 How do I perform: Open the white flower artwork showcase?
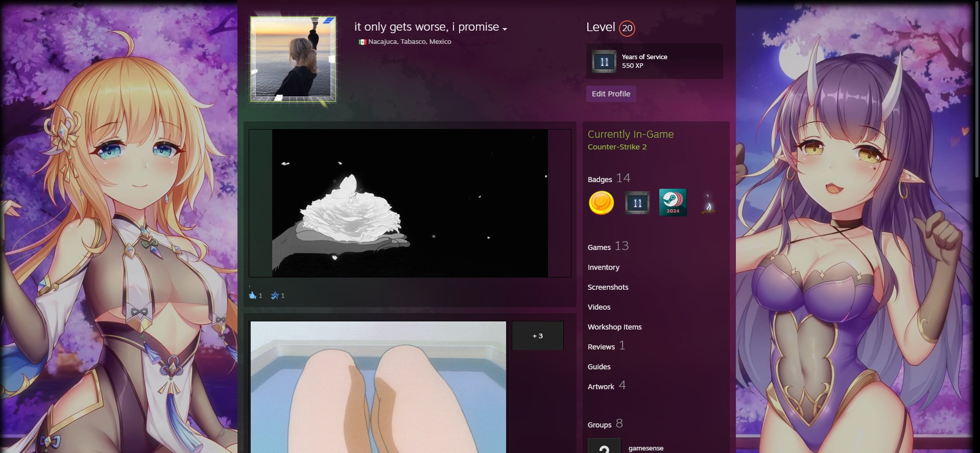(x=410, y=203)
